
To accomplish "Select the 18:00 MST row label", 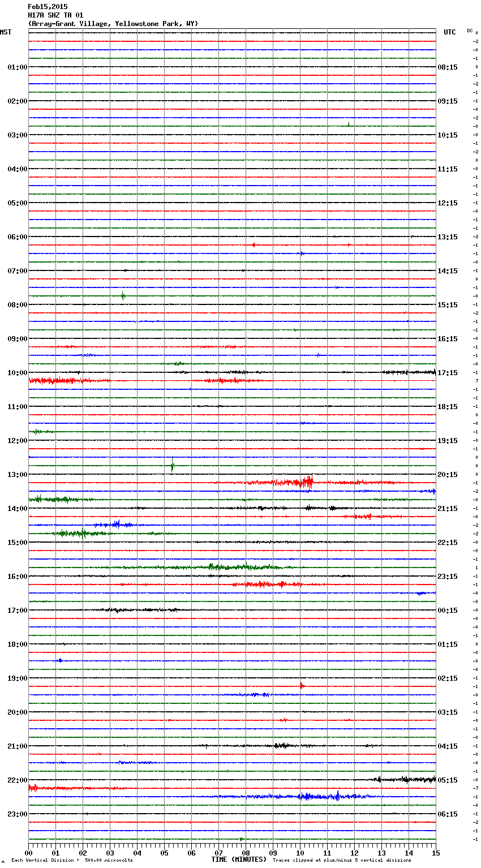I will point(18,644).
